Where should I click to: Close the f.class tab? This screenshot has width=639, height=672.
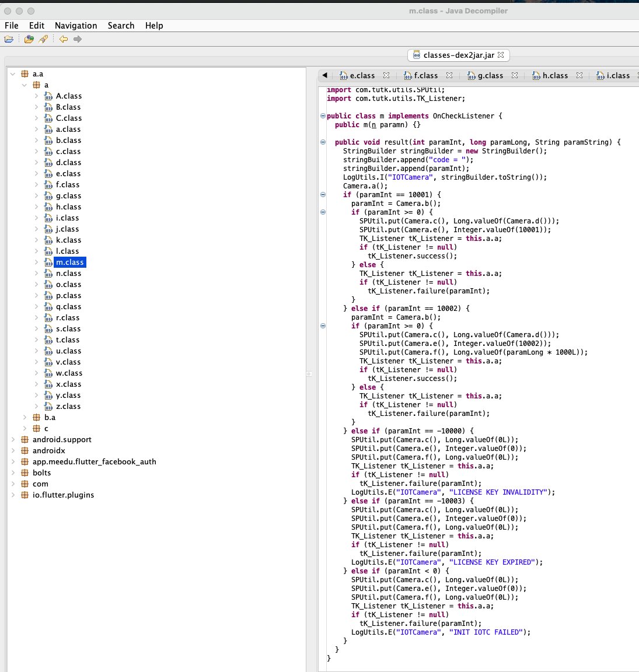pyautogui.click(x=449, y=75)
